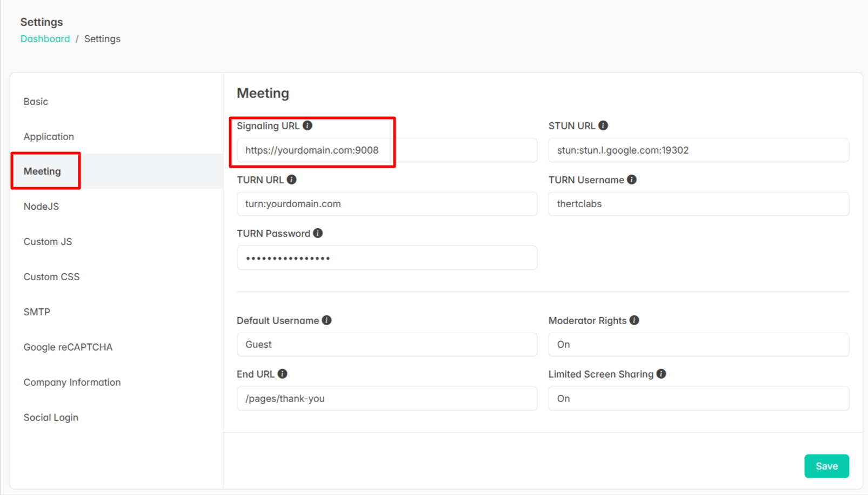Image resolution: width=868 pixels, height=495 pixels.
Task: Open the Google reCAPTCHA settings tab
Action: point(68,347)
